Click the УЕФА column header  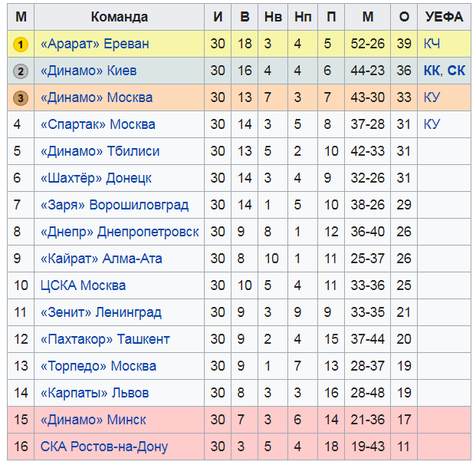(x=444, y=17)
